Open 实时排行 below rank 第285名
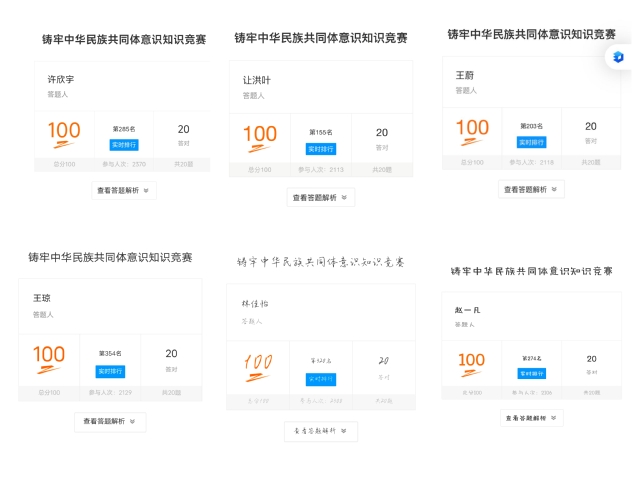The width and height of the screenshot is (640, 480). [x=124, y=145]
